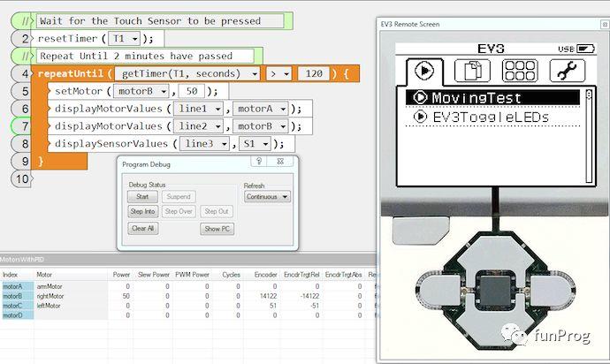The width and height of the screenshot is (610, 364).
Task: Click Start in Program Debug window
Action: click(x=142, y=197)
